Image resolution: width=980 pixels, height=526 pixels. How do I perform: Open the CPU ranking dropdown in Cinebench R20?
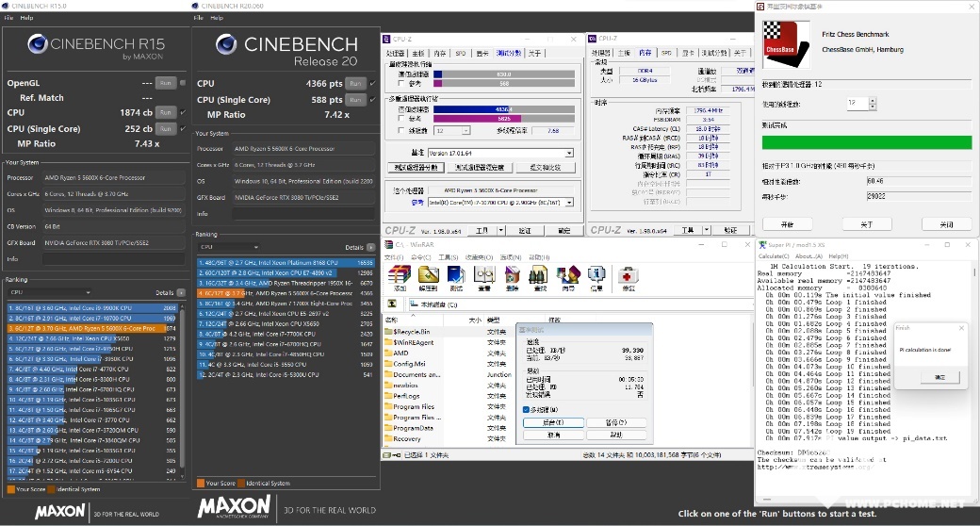pos(229,247)
